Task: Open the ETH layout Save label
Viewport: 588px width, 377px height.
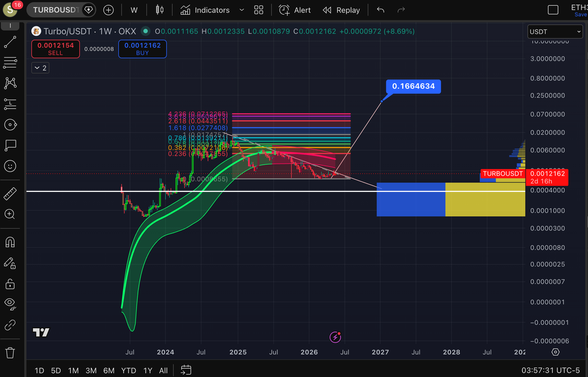Action: pyautogui.click(x=580, y=14)
